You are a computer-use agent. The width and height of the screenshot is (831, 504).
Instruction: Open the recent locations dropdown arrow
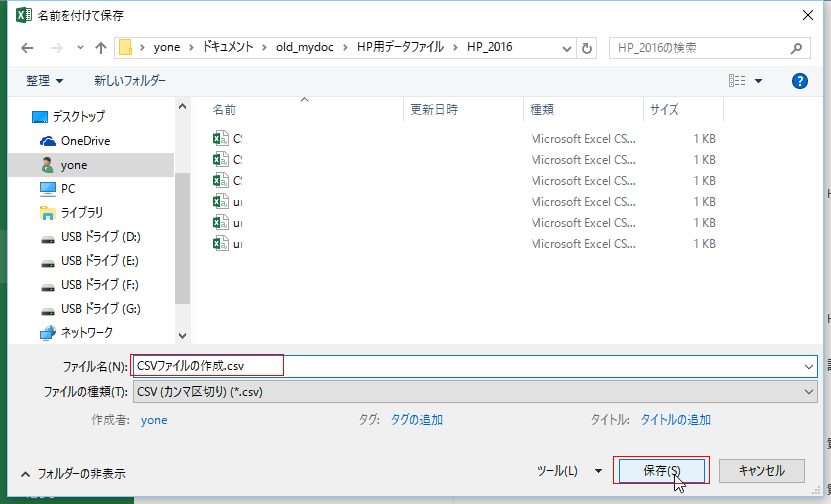point(80,48)
